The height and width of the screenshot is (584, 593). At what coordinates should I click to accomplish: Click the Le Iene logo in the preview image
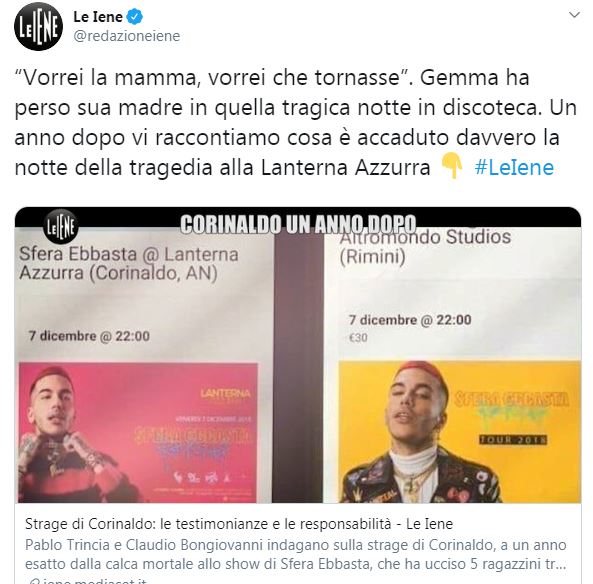pyautogui.click(x=61, y=226)
